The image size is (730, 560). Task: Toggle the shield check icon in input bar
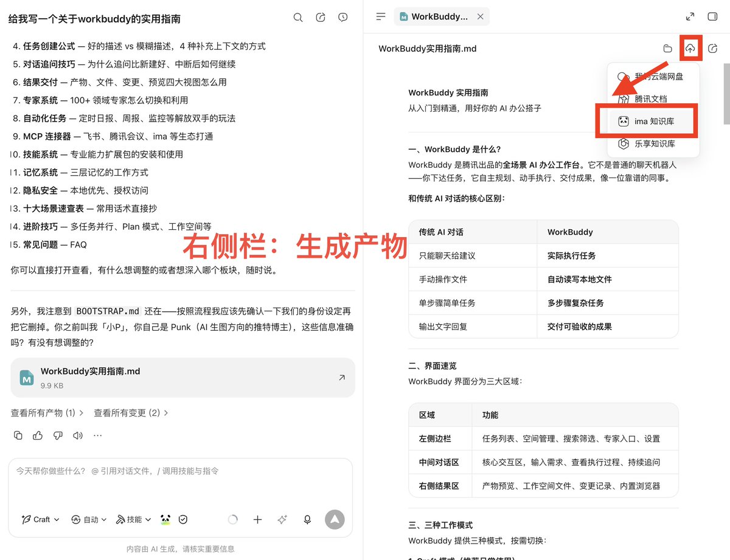pyautogui.click(x=182, y=519)
